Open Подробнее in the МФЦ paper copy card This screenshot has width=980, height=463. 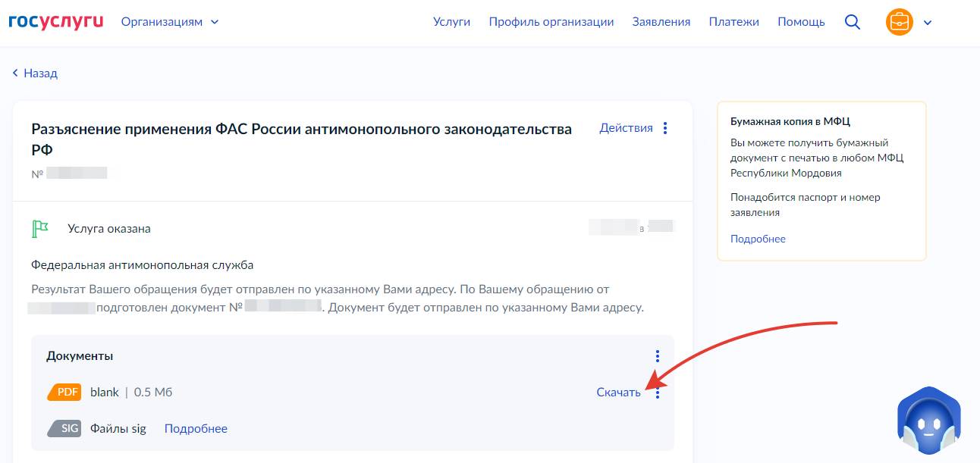(758, 239)
